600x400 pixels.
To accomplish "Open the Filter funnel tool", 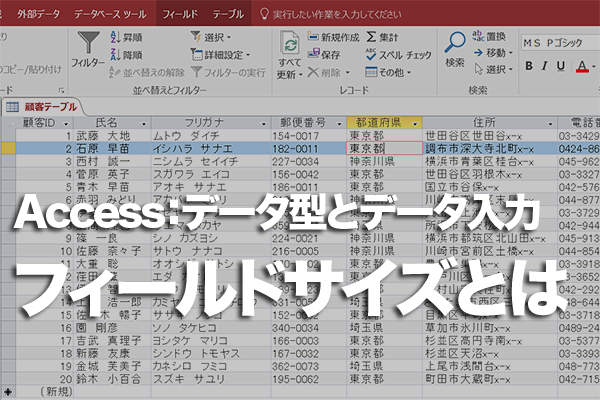I will [88, 49].
